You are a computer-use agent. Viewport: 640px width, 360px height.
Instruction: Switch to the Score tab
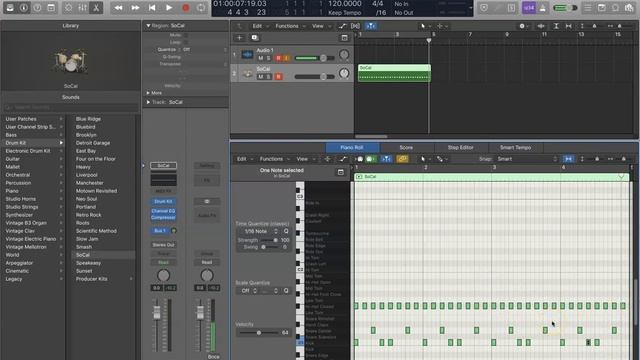406,147
